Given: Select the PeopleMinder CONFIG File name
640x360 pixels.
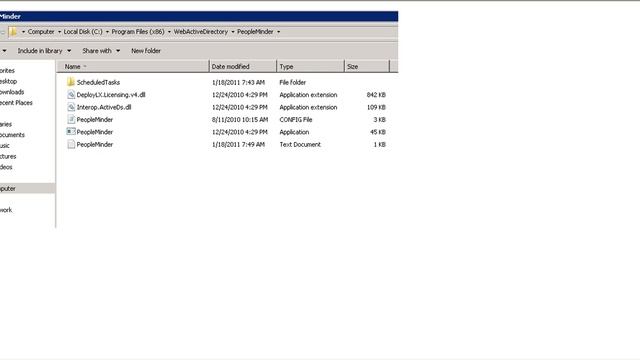Looking at the screenshot, I should (x=95, y=120).
